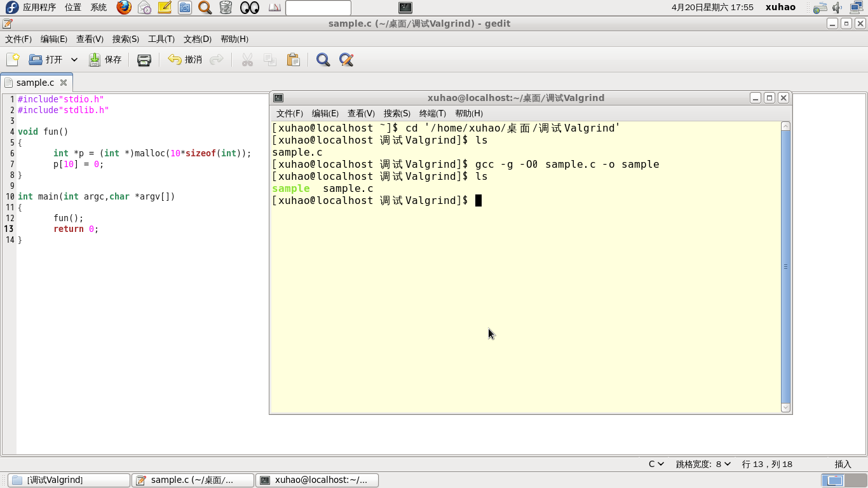Open terminal 查看(V) menu
The image size is (868, 488).
coord(361,113)
